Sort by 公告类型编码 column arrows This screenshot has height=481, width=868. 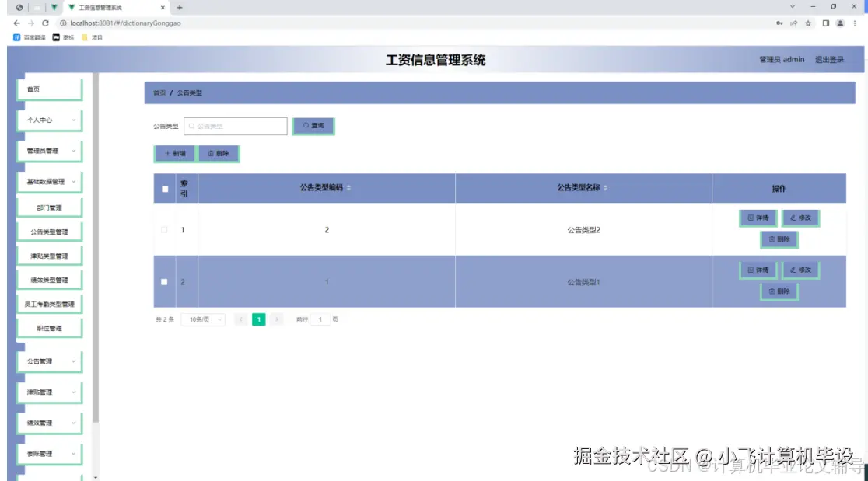pos(348,188)
